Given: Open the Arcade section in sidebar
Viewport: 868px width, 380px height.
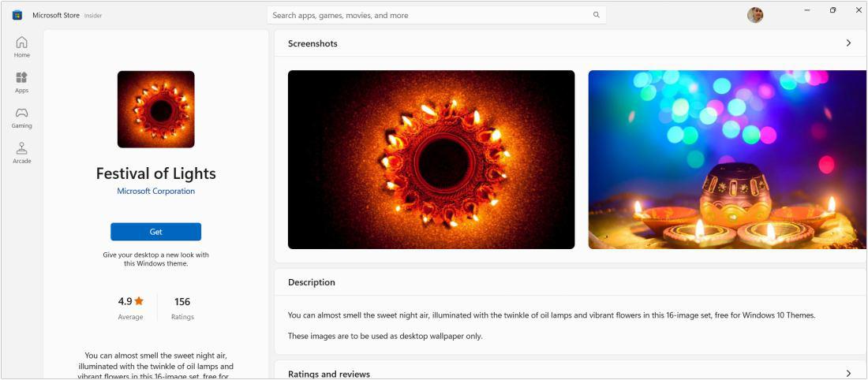Looking at the screenshot, I should click(x=22, y=152).
